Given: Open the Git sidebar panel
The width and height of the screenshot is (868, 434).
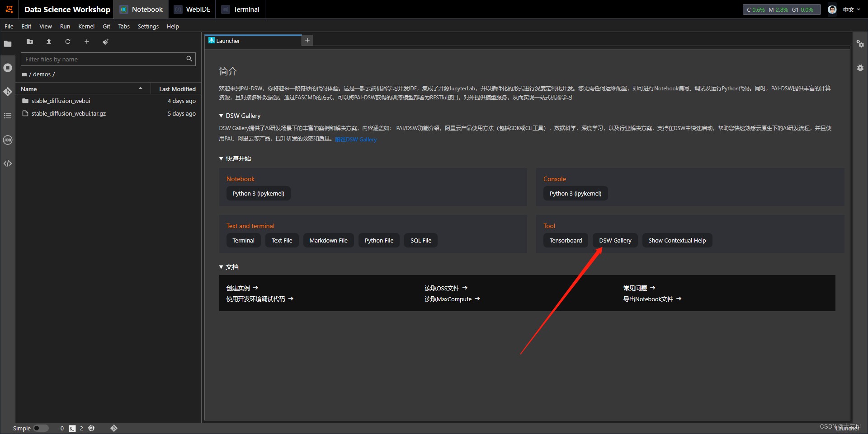Looking at the screenshot, I should click(x=8, y=92).
